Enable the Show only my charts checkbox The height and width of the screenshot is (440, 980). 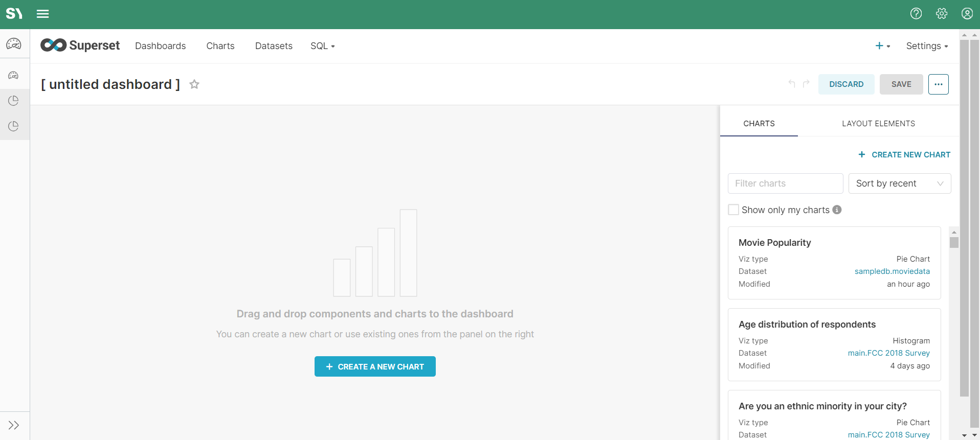point(733,210)
